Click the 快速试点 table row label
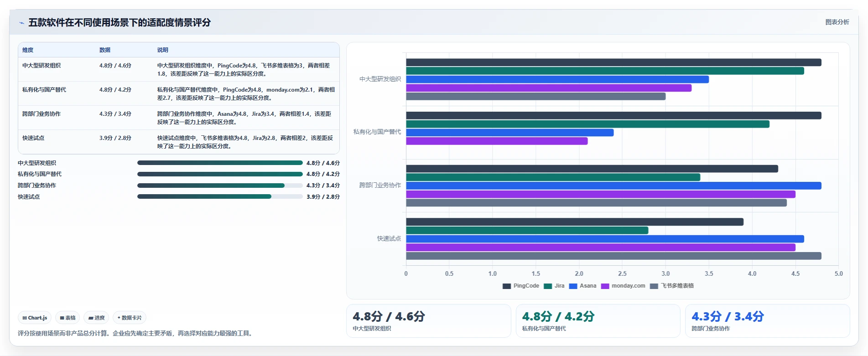Screen dimensions: 868x356 click(33, 138)
